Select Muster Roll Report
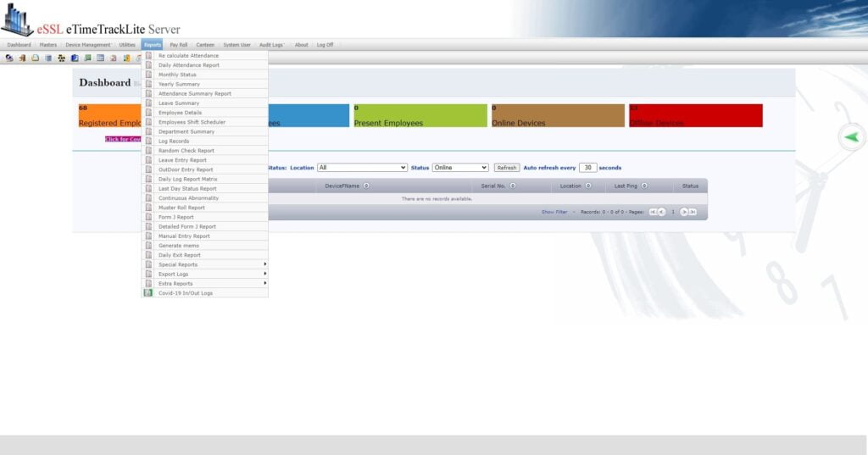Screen dimensions: 868x455 [205, 208]
